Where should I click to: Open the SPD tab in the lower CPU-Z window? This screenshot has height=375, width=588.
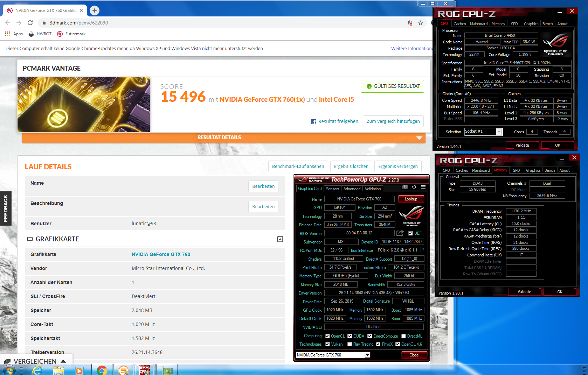click(x=516, y=170)
